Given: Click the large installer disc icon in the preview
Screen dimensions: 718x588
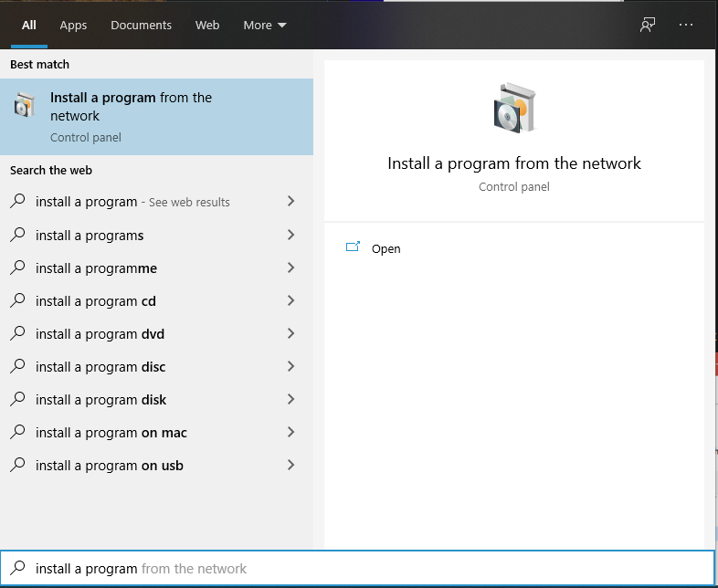Looking at the screenshot, I should (x=513, y=109).
